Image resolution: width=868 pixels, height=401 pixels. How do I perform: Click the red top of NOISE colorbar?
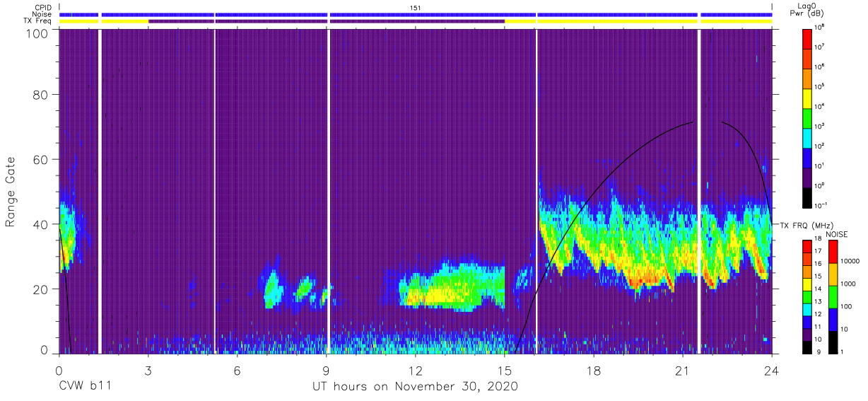pyautogui.click(x=833, y=252)
